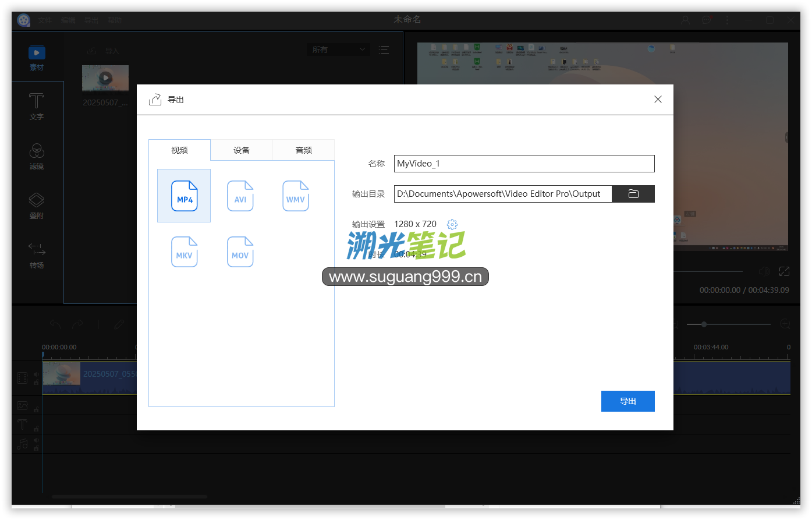Click the music track note icon
812x520 pixels.
pyautogui.click(x=22, y=444)
